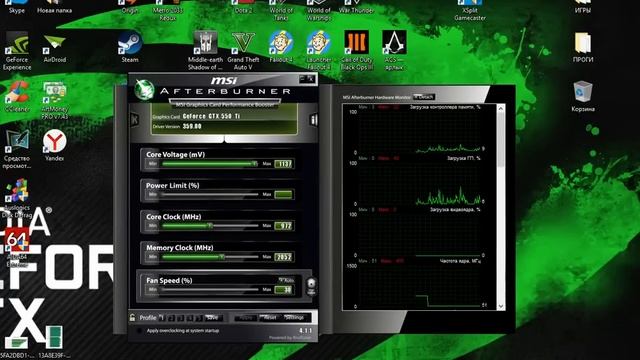This screenshot has height=360, width=640.
Task: Click the Core Clock value field 972
Action: [x=283, y=226]
